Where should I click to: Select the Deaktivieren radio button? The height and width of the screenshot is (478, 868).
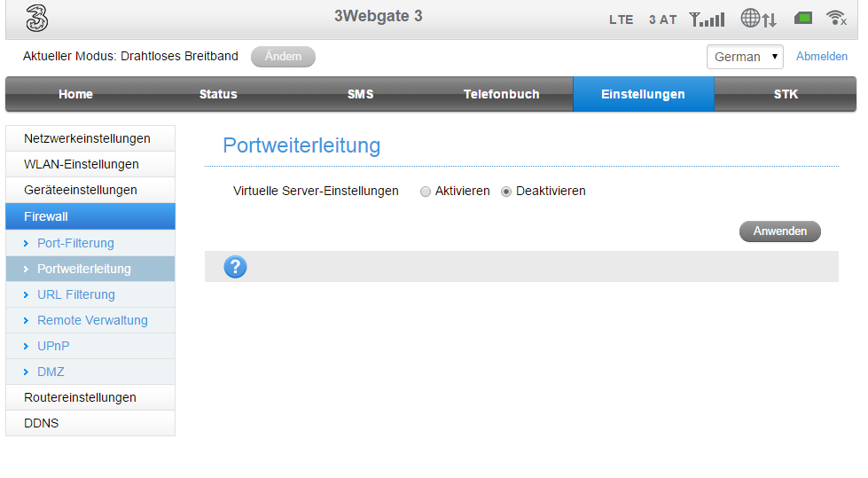click(x=507, y=192)
